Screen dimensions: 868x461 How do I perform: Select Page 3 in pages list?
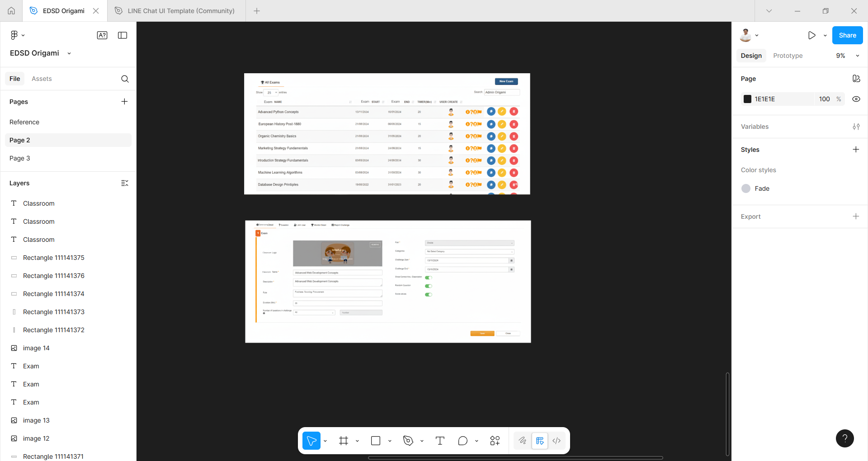click(20, 158)
